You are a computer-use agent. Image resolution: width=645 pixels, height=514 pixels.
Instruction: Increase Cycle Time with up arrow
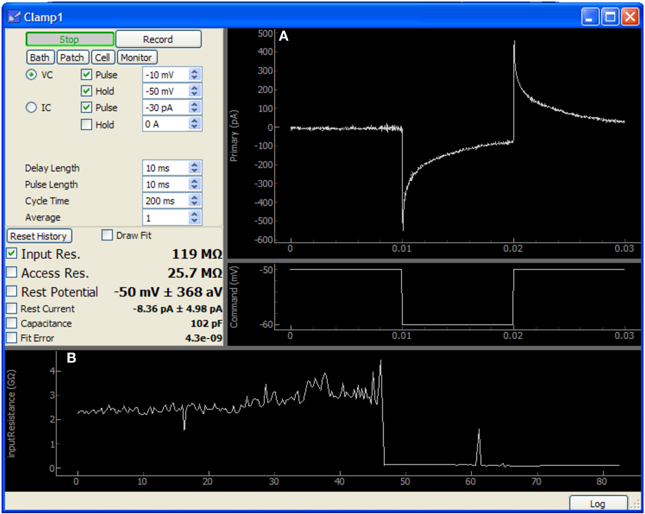coord(195,197)
